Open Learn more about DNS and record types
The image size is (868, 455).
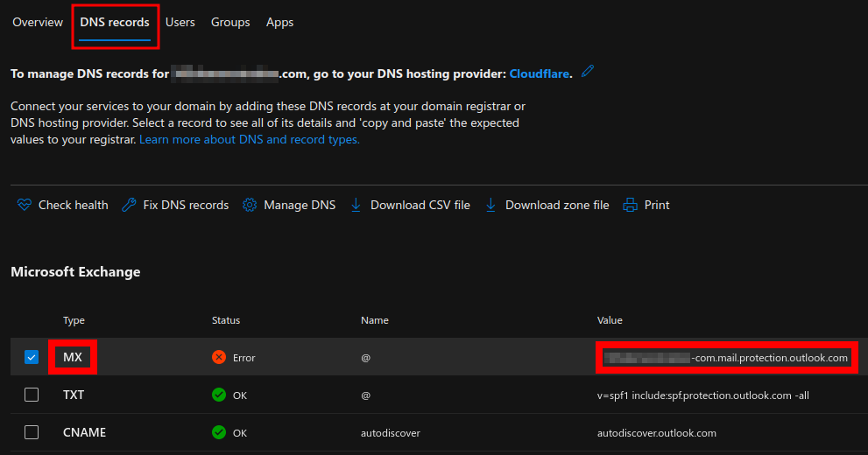[249, 139]
